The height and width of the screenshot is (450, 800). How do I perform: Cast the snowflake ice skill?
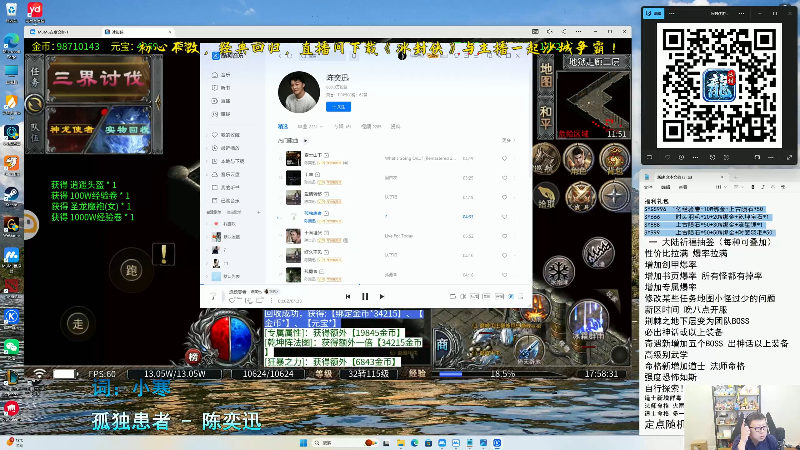(559, 271)
